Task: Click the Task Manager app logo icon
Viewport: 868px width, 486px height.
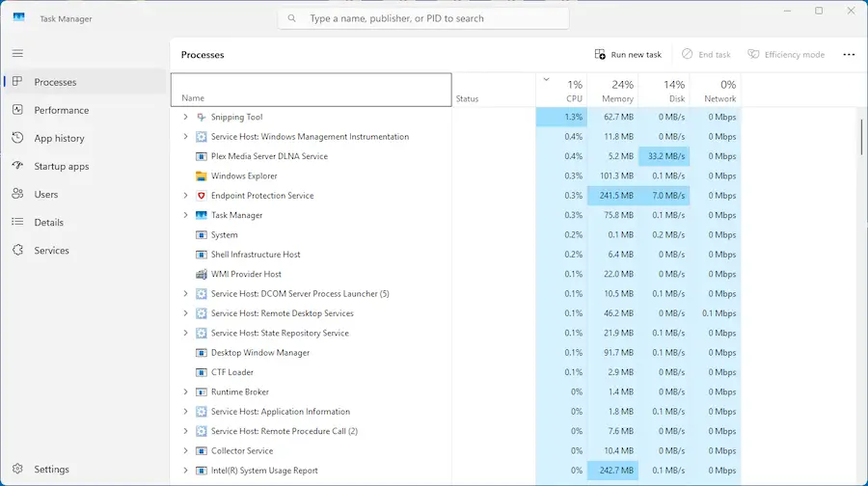Action: point(19,17)
